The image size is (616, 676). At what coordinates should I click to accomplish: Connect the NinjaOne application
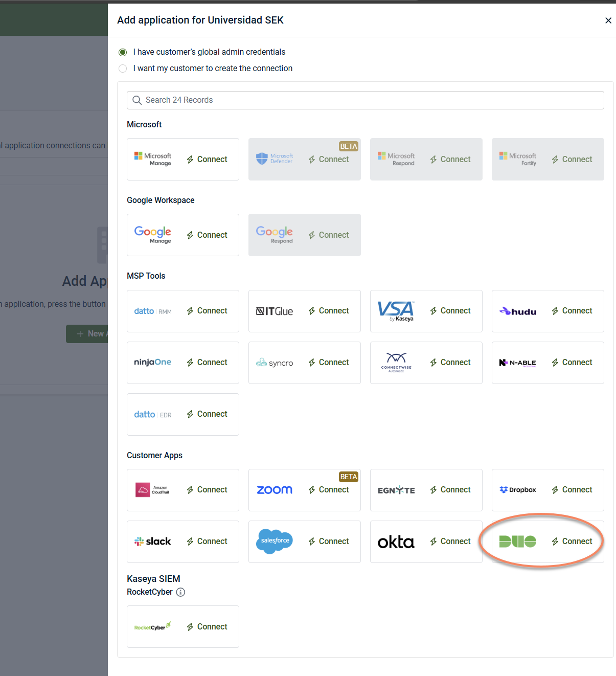click(x=207, y=363)
